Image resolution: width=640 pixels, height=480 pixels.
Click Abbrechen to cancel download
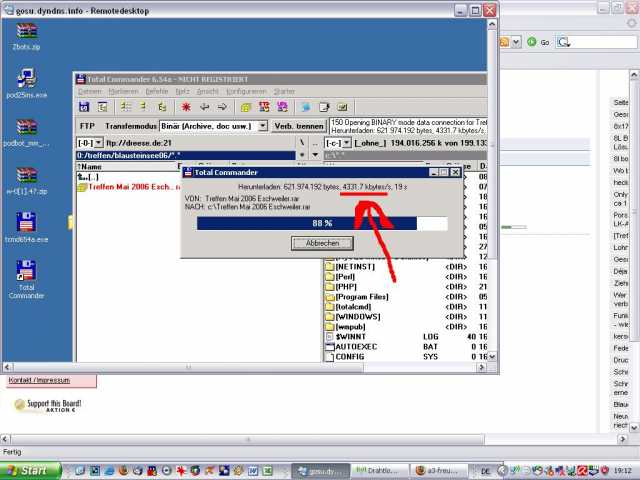point(322,243)
